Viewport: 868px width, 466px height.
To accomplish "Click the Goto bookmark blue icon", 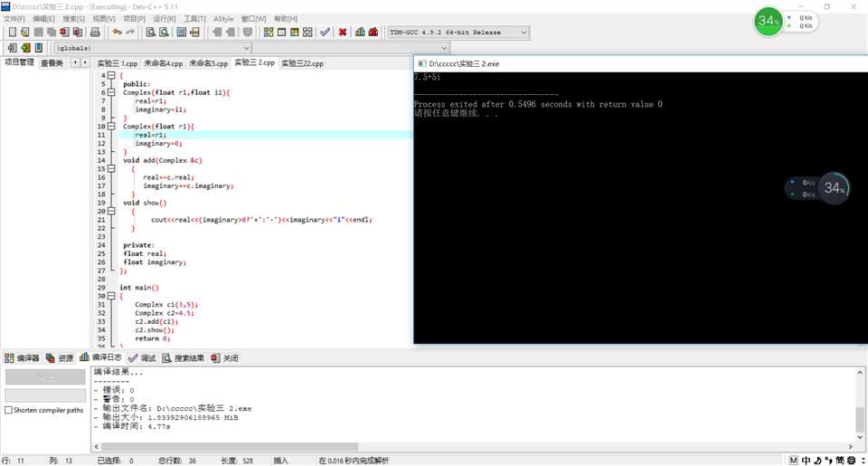I will [38, 48].
